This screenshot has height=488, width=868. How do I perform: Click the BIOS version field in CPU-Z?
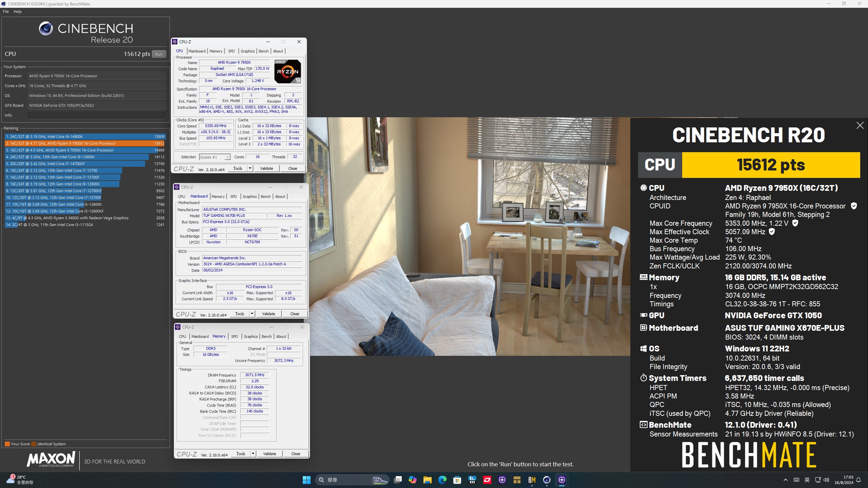252,264
